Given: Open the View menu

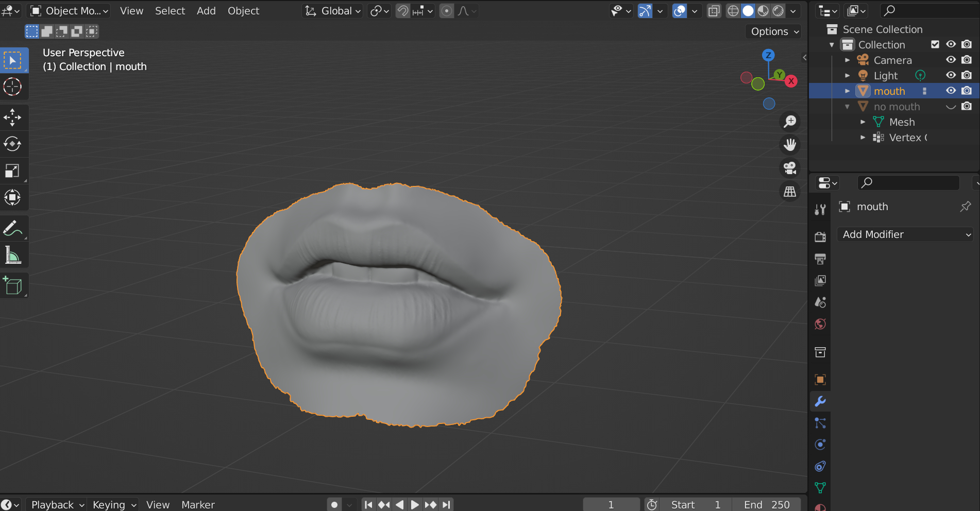Looking at the screenshot, I should pyautogui.click(x=131, y=10).
